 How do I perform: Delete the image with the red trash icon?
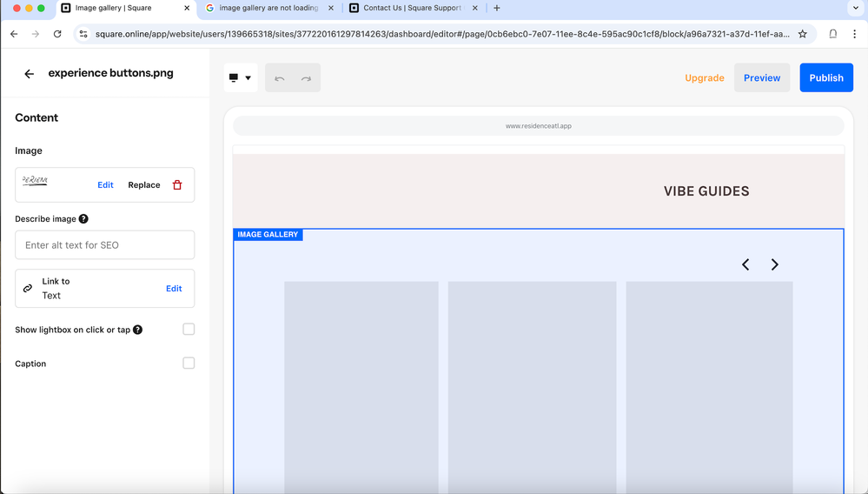click(177, 185)
